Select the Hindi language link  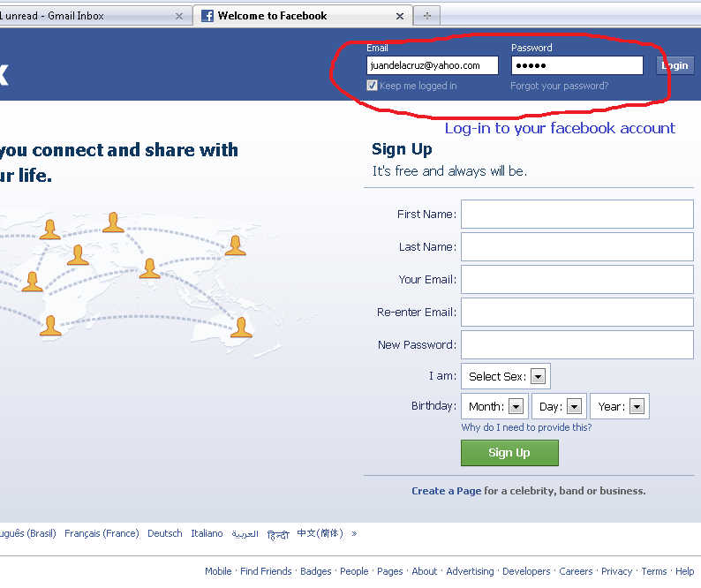pyautogui.click(x=278, y=534)
